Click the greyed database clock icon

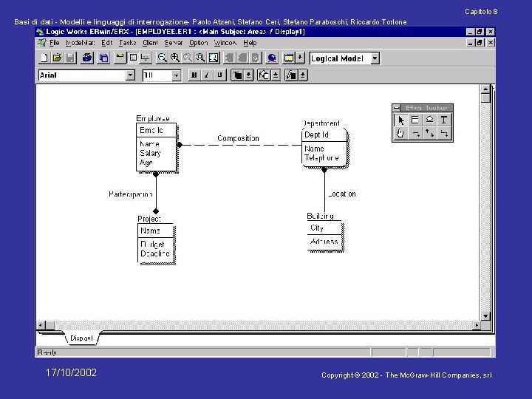(x=256, y=58)
